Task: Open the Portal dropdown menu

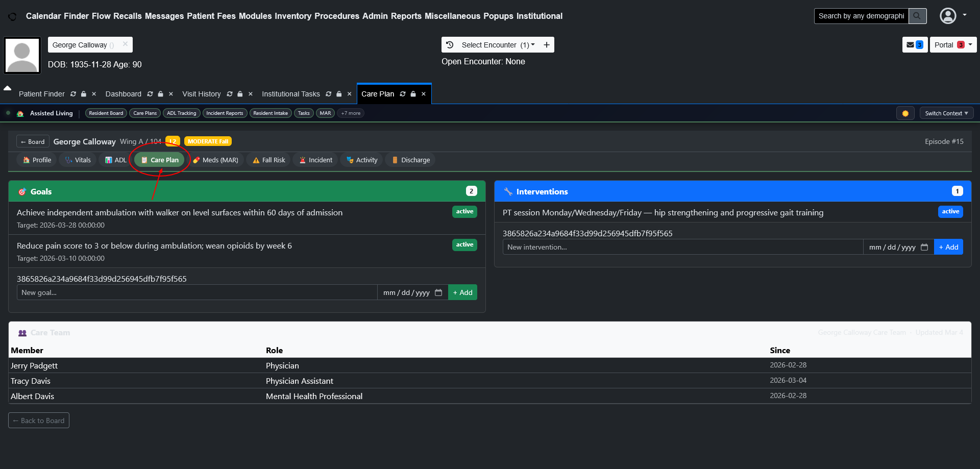Action: click(952, 45)
